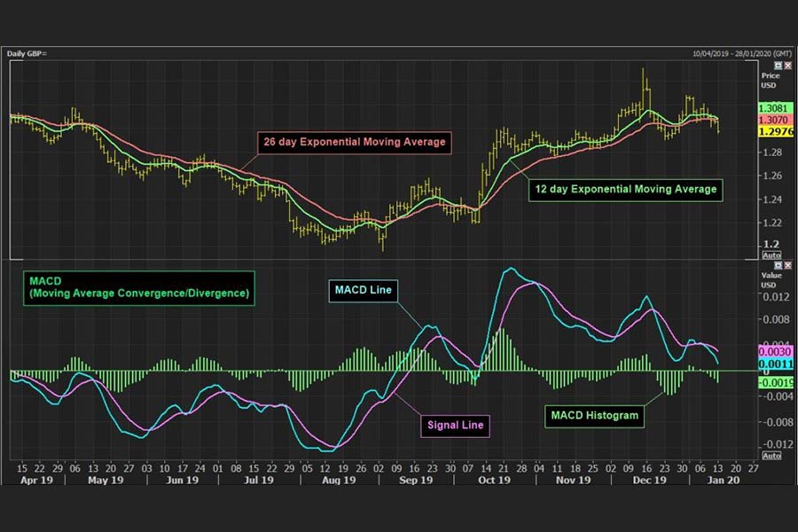This screenshot has width=798, height=532.
Task: Maximize the price chart panel
Action: (x=778, y=66)
